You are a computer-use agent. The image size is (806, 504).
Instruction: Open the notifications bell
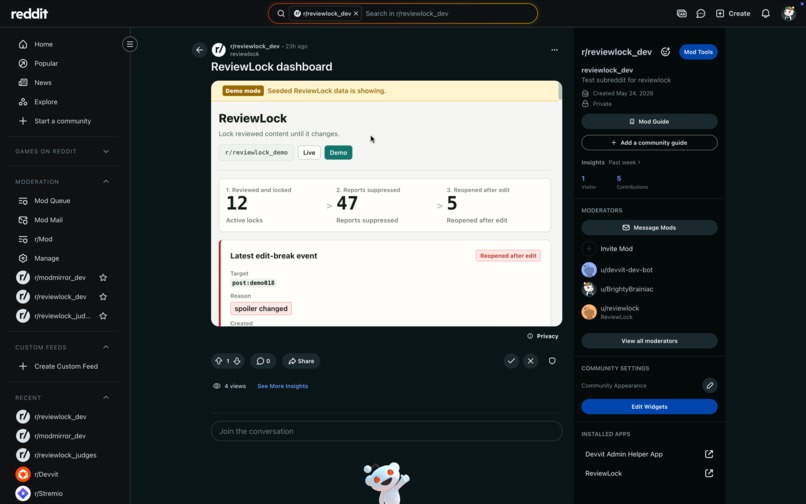pos(765,13)
